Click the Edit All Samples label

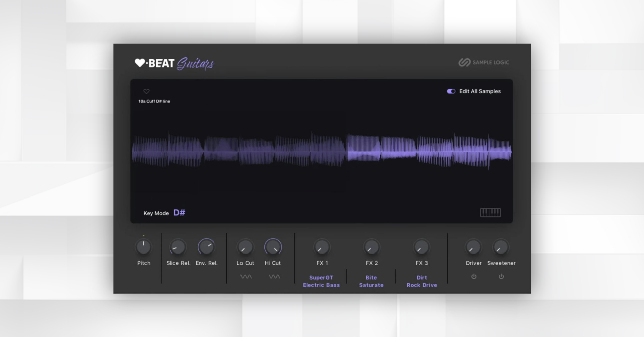[480, 91]
